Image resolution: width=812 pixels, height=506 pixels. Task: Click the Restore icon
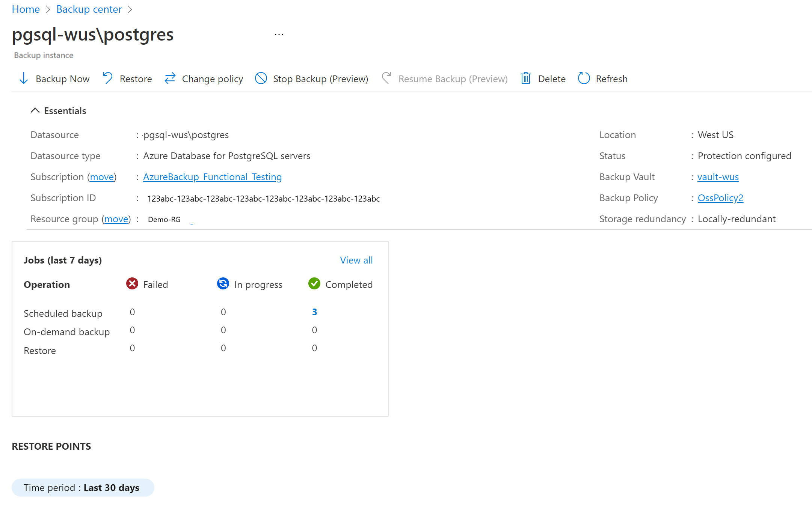107,78
